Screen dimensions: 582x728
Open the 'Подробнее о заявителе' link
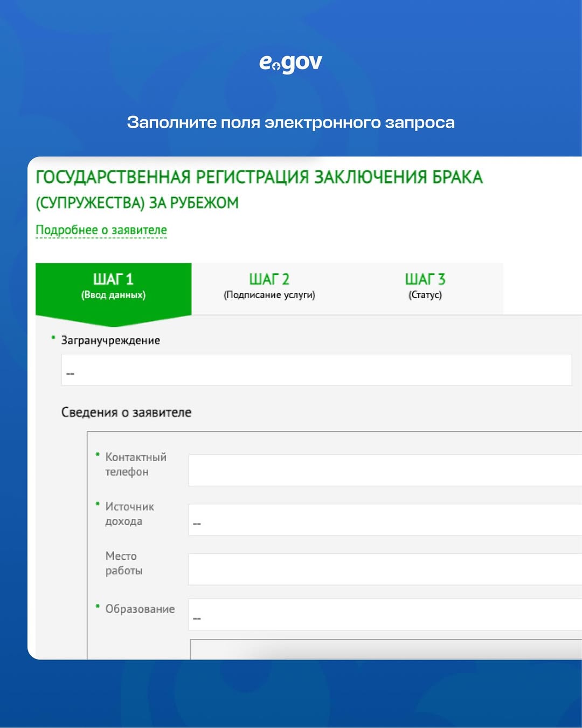coord(101,230)
